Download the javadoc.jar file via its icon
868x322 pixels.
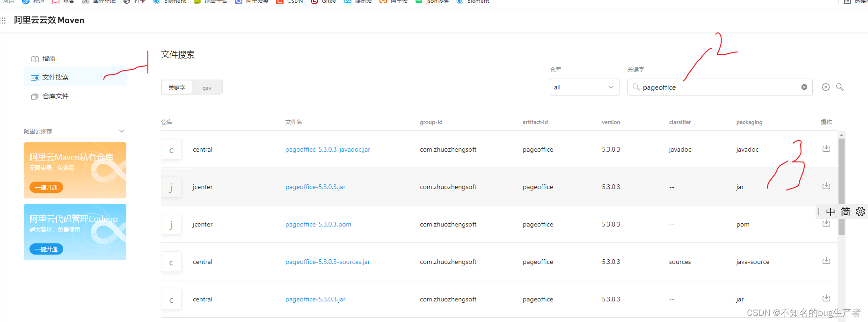(826, 148)
